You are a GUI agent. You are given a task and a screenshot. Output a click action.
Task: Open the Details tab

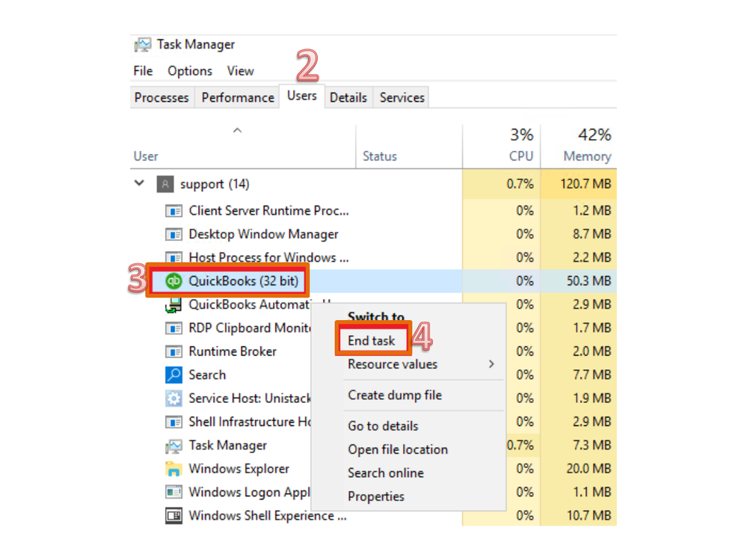point(348,97)
